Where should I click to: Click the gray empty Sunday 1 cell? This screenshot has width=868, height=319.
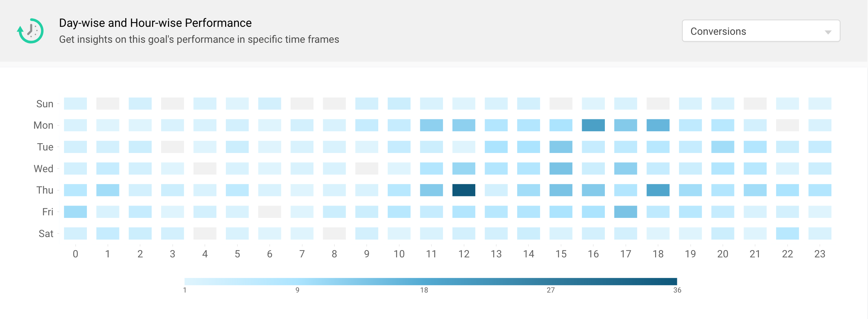(108, 104)
